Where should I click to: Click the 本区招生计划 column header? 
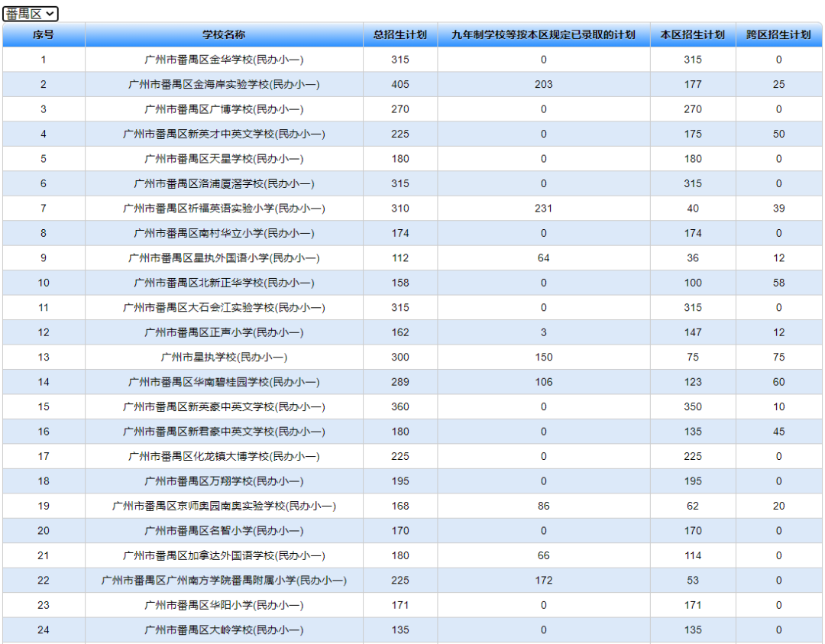[x=692, y=34]
